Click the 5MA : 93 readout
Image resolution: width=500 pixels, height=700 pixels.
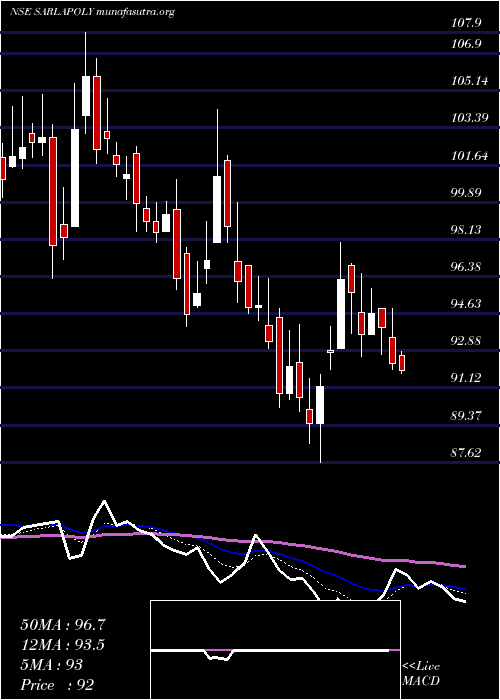pyautogui.click(x=52, y=665)
